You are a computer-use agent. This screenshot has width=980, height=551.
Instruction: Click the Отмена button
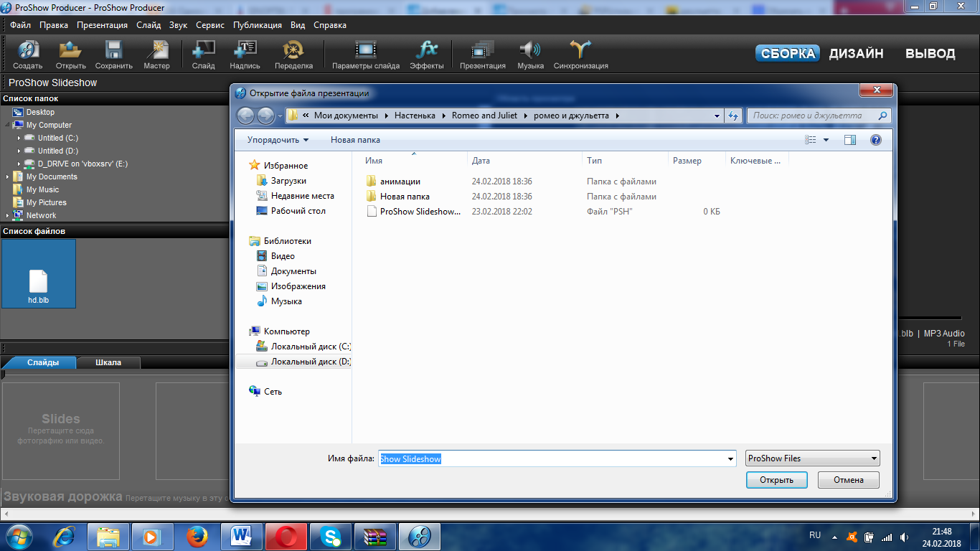tap(849, 480)
